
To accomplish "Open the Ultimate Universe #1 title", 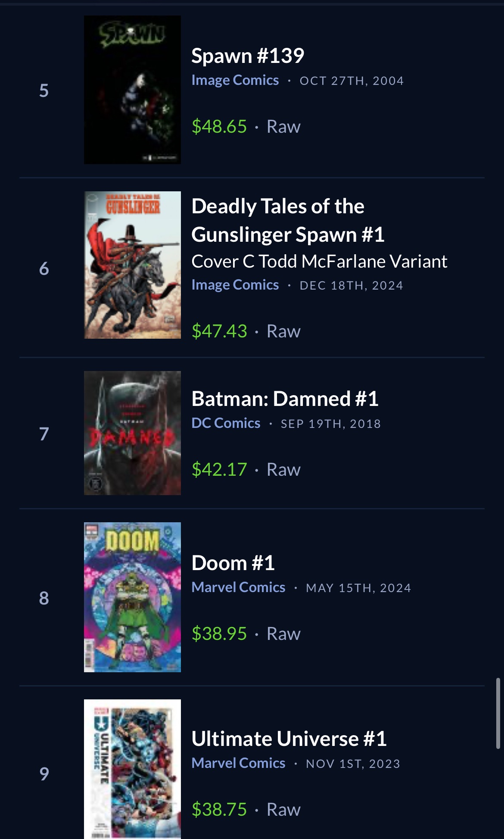I will (289, 739).
